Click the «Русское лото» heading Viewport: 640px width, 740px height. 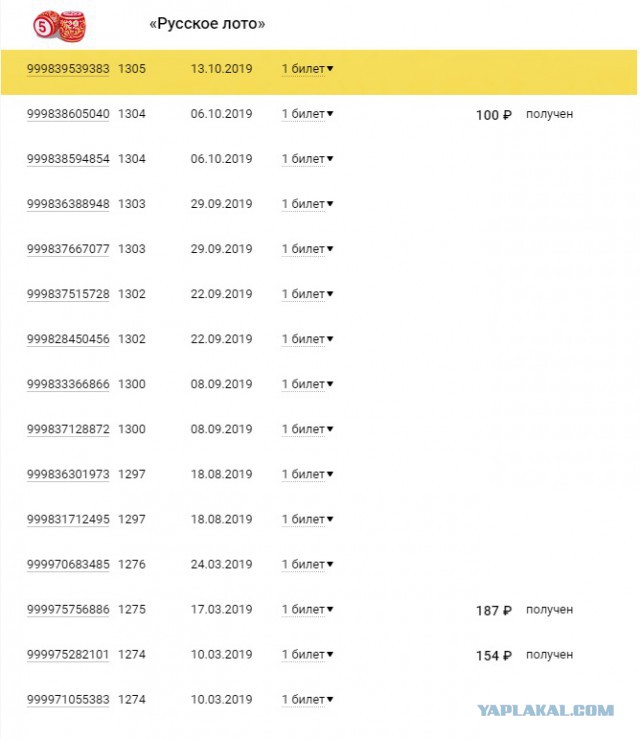click(207, 24)
